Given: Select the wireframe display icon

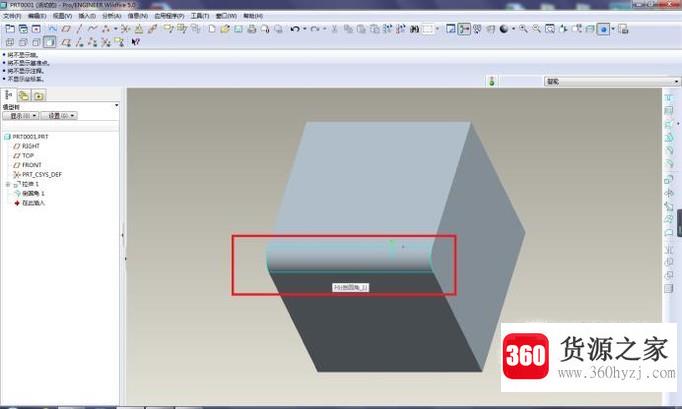Looking at the screenshot, I should pos(10,42).
